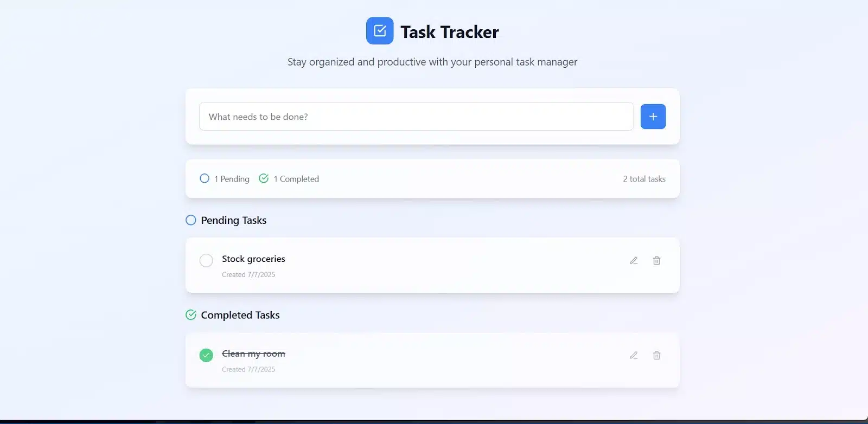Click the blue circle icon beside 1 Pending
Viewport: 868px width, 424px height.
[x=205, y=178]
